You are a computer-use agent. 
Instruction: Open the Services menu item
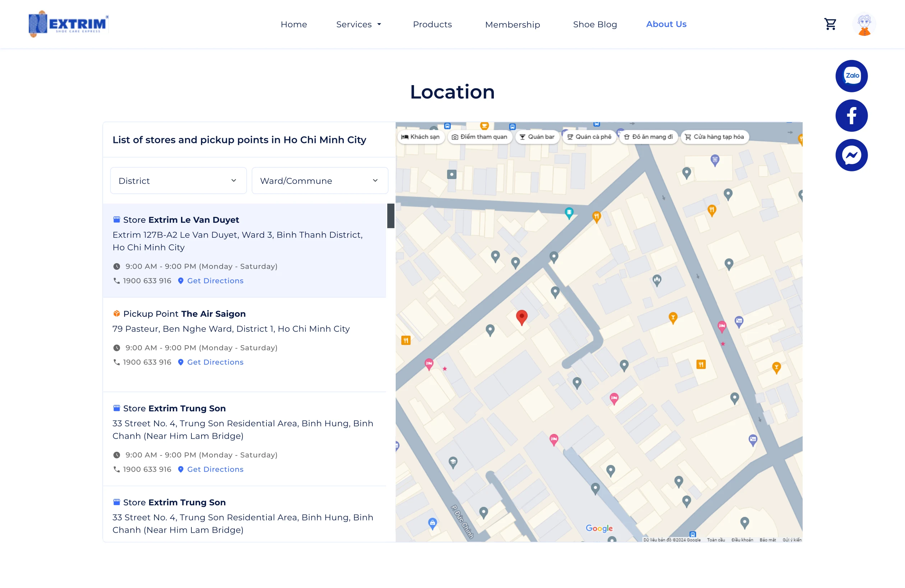[x=354, y=24]
